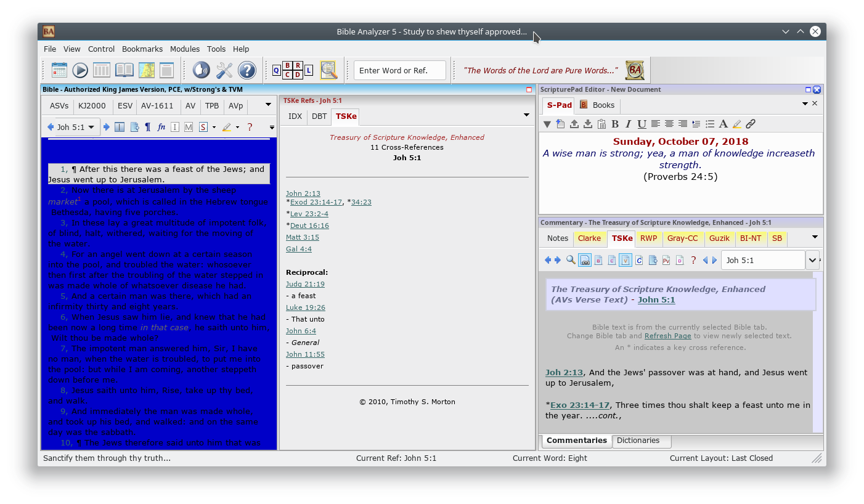Open the Bible map viewer icon
Screen dimensions: 864x504
146,70
